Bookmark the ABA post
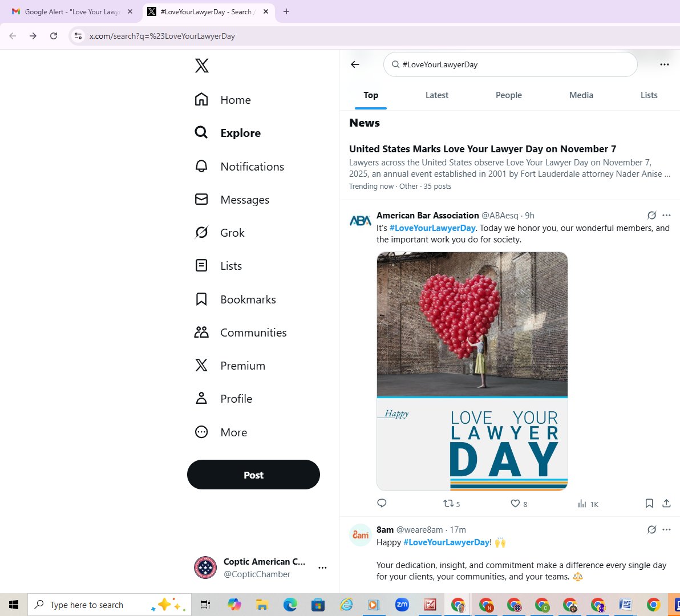Viewport: 680px width, 616px height. [649, 503]
